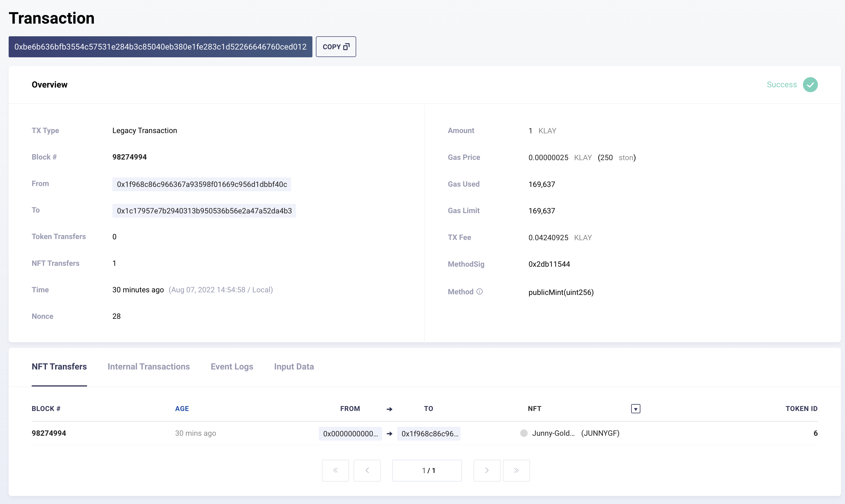The width and height of the screenshot is (845, 504).
Task: Click the 0x0000000000 sender address in table
Action: coord(350,434)
